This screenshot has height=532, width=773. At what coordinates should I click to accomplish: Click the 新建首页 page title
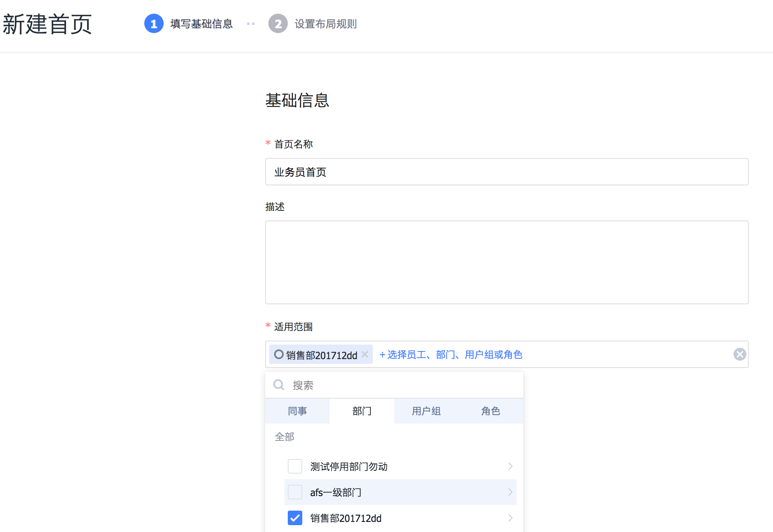pyautogui.click(x=48, y=24)
